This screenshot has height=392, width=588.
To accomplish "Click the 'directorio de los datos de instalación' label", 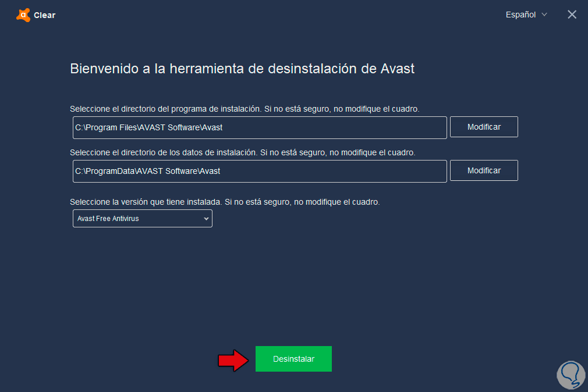I will coord(243,152).
